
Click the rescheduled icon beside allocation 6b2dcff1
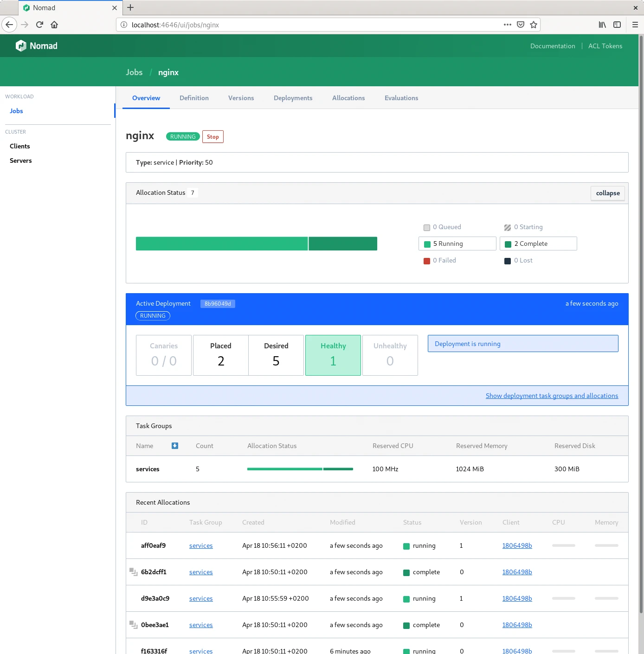[x=133, y=572]
